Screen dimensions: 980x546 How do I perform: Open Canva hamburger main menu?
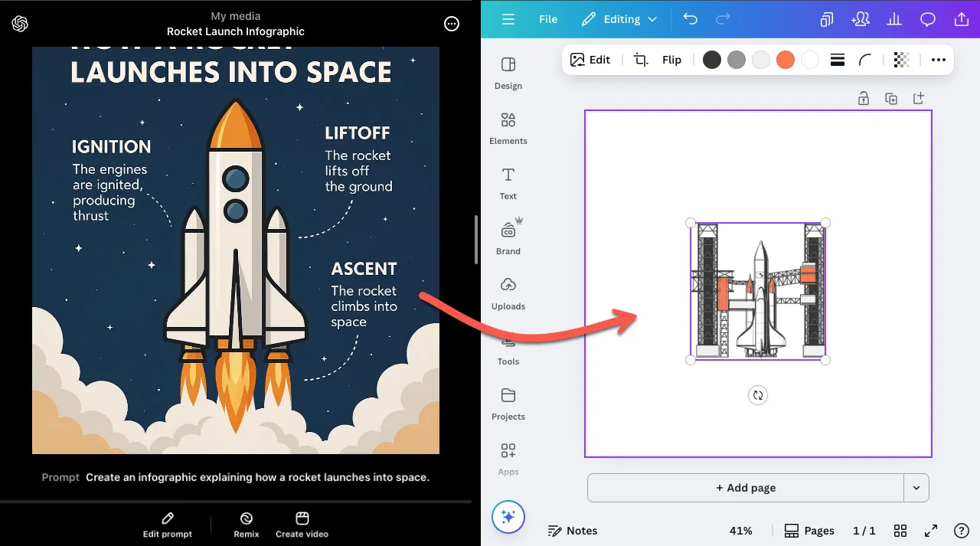pyautogui.click(x=508, y=19)
